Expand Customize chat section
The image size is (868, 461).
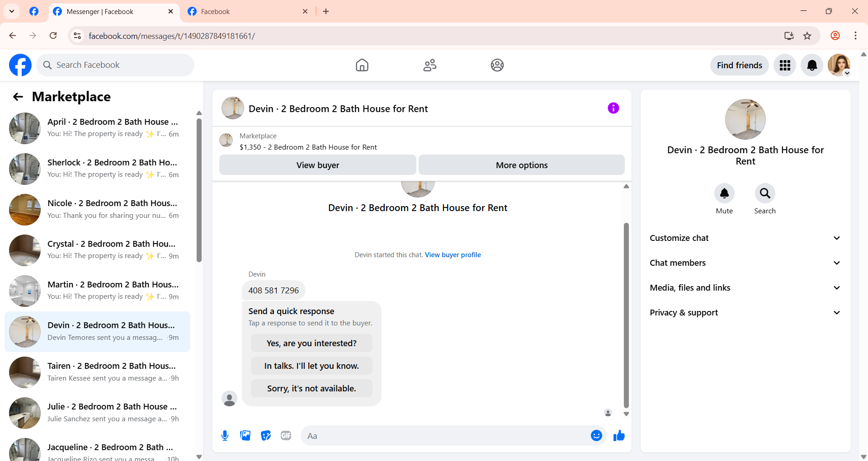coord(745,238)
